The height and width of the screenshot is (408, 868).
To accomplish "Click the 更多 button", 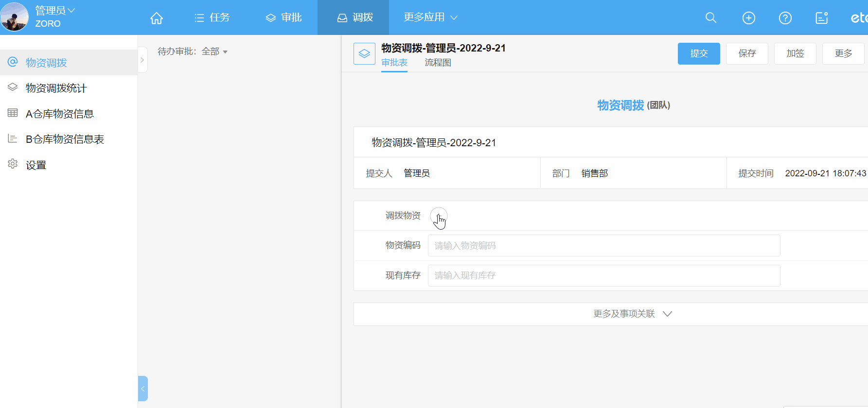I will [843, 53].
